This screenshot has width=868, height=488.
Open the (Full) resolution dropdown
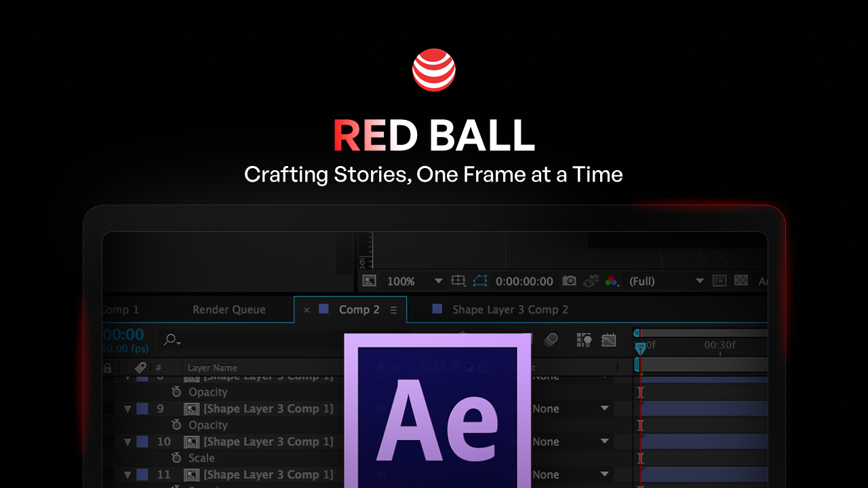pos(667,281)
